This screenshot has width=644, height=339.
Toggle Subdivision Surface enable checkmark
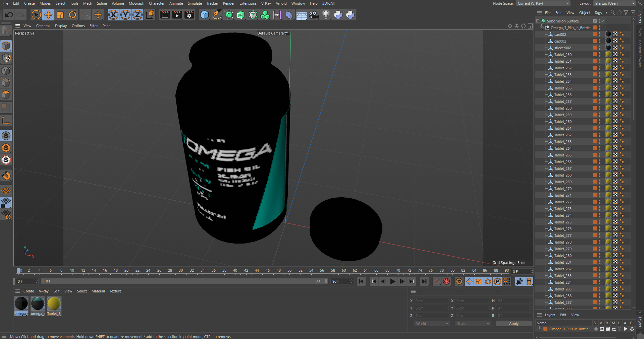click(603, 21)
